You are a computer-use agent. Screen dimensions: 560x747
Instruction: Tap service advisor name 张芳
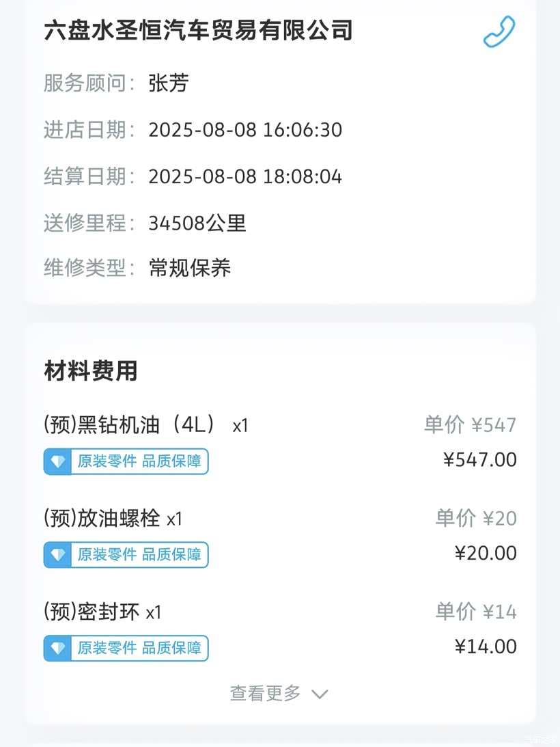point(168,83)
